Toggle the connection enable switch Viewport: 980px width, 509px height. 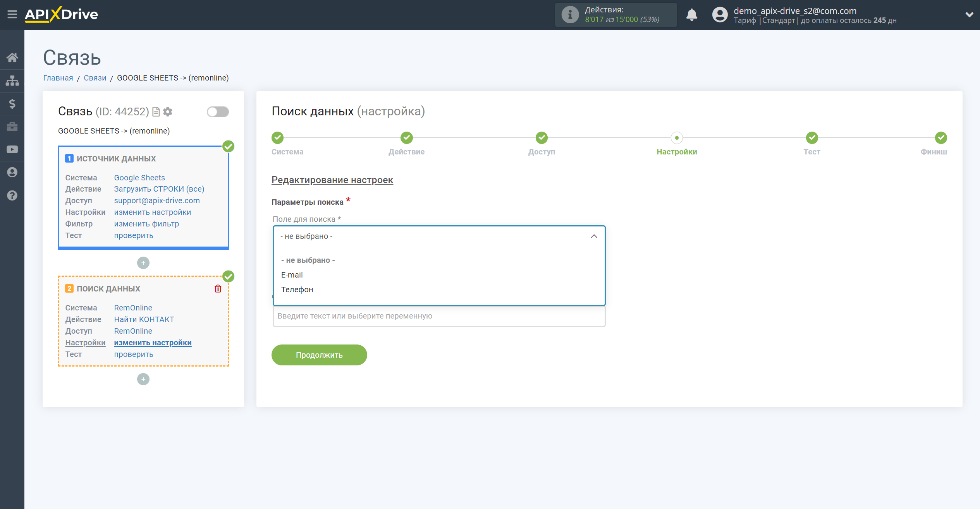tap(218, 112)
